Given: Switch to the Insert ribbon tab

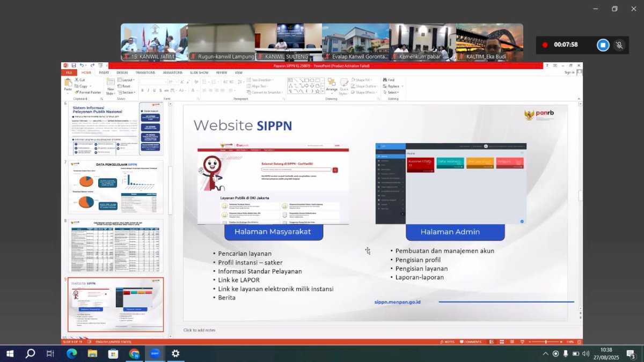Looking at the screenshot, I should (104, 72).
